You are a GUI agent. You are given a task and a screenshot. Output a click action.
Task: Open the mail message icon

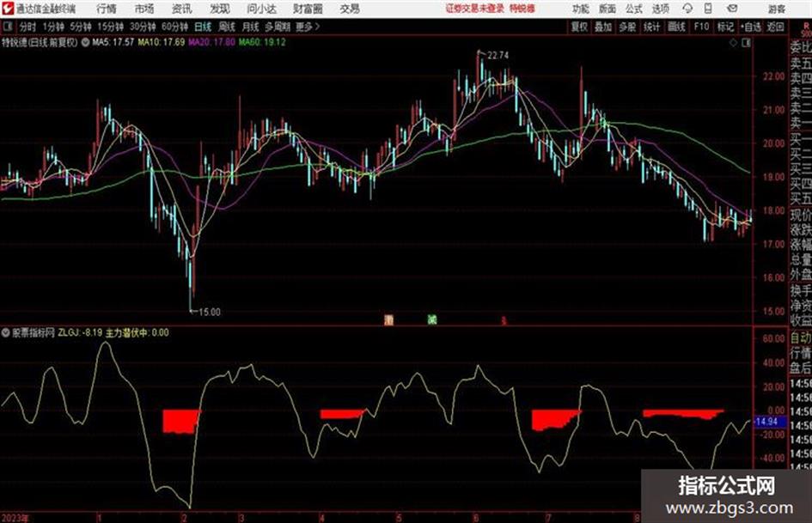(x=732, y=9)
